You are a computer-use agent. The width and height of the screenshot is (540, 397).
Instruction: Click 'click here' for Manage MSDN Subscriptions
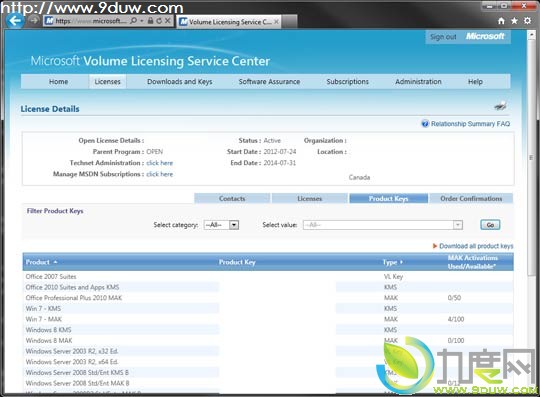pyautogui.click(x=159, y=174)
